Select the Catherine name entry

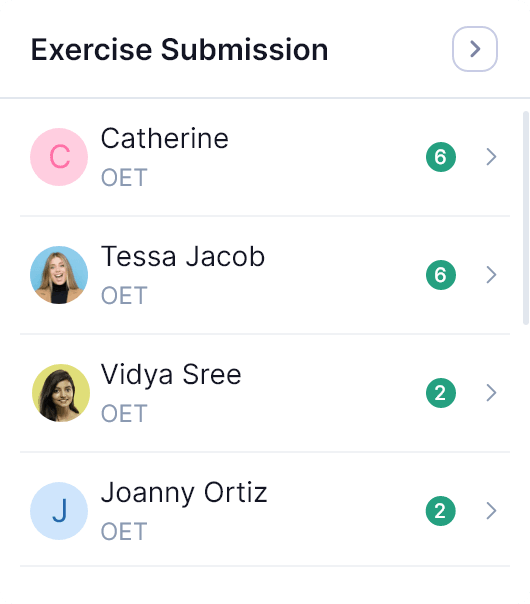(x=165, y=138)
